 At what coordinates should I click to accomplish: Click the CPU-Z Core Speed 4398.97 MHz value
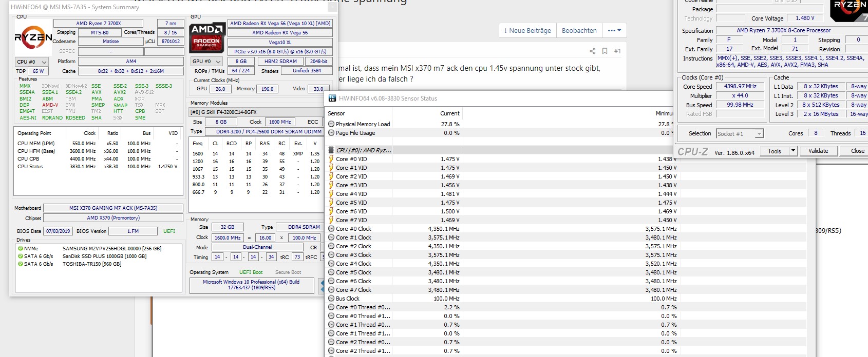pyautogui.click(x=740, y=86)
